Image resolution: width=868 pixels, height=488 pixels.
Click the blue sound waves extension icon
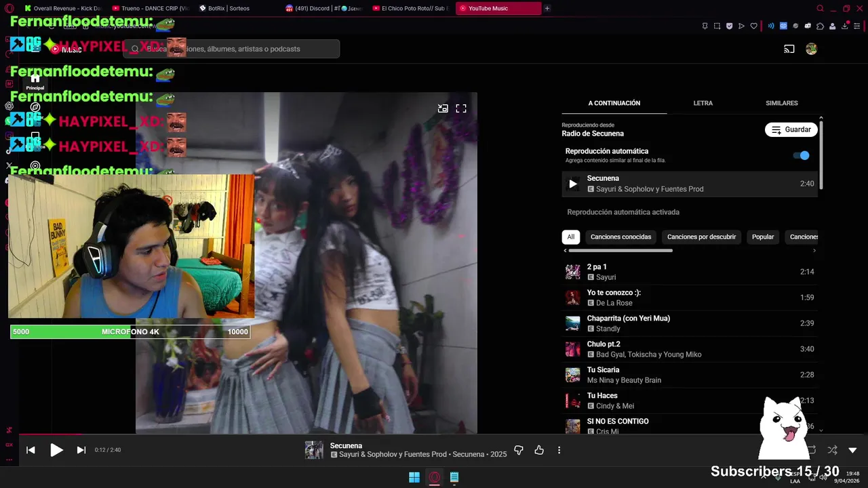(771, 26)
